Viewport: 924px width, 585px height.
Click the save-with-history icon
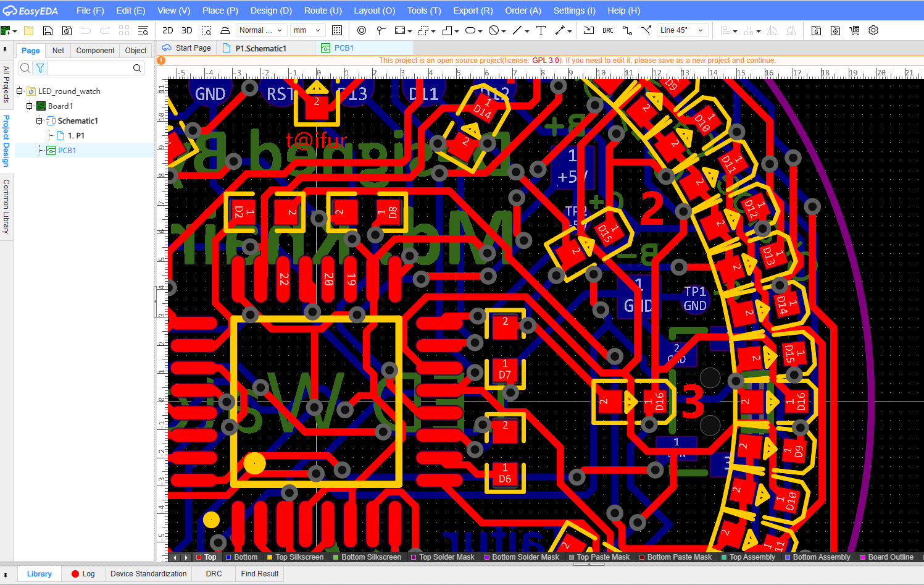coord(67,30)
